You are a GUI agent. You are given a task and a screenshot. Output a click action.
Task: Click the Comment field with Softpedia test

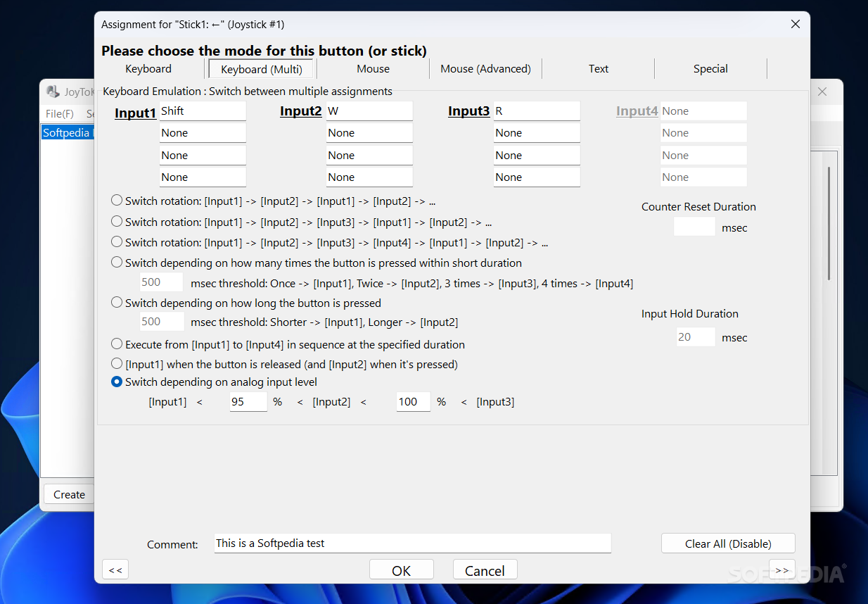pos(413,543)
